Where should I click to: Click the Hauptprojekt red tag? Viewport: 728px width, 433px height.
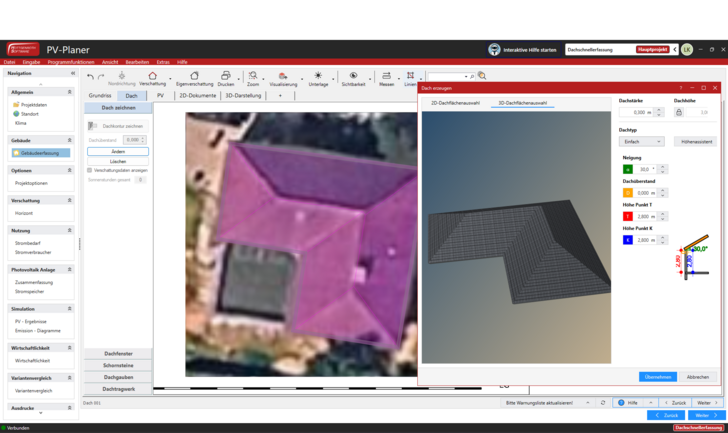652,50
